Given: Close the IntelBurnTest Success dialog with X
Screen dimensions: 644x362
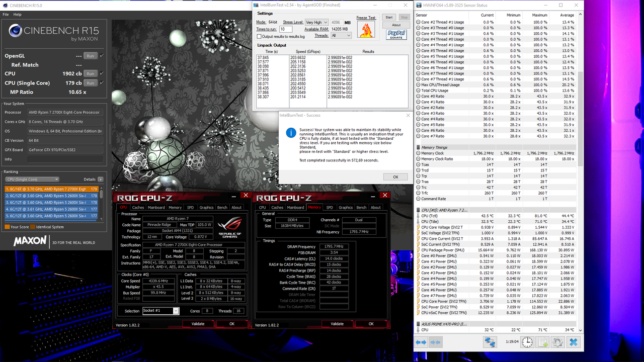Looking at the screenshot, I should point(408,115).
